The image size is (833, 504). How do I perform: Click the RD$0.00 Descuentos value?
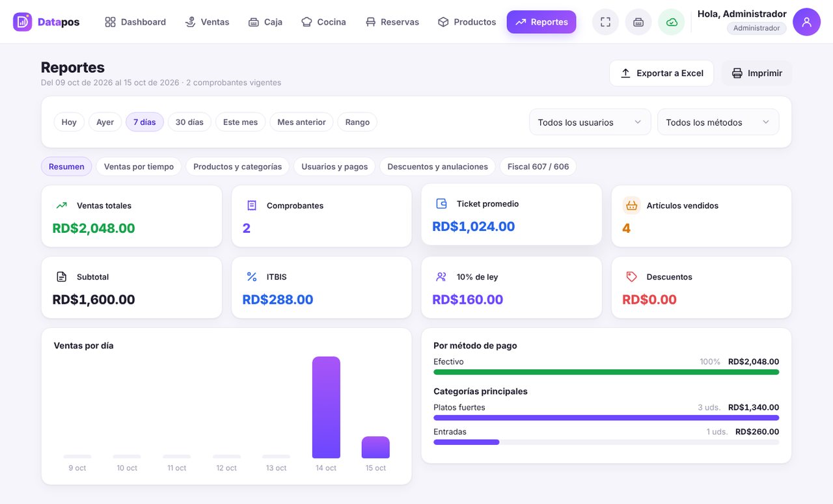tap(649, 300)
